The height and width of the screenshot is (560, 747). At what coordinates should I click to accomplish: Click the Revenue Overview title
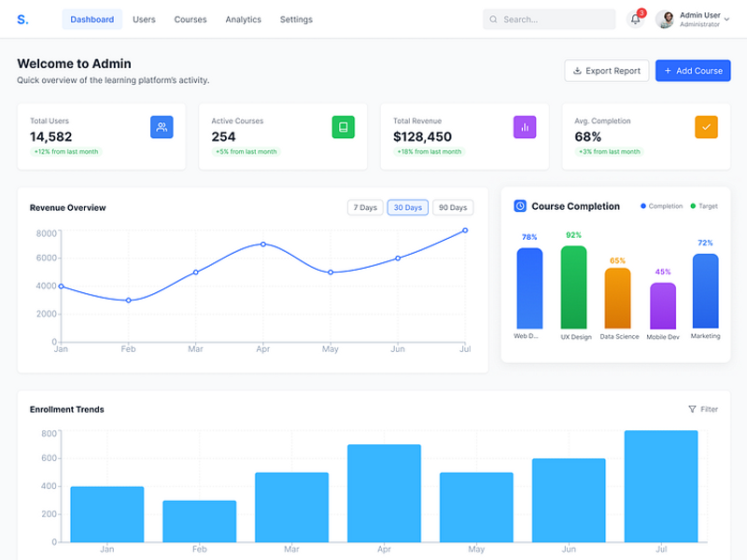(x=67, y=207)
